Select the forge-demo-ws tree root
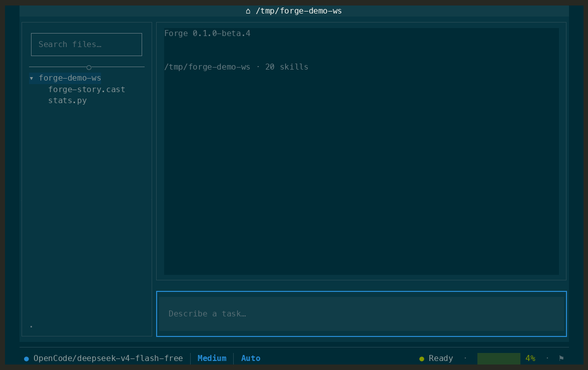588x370 pixels. pos(70,78)
